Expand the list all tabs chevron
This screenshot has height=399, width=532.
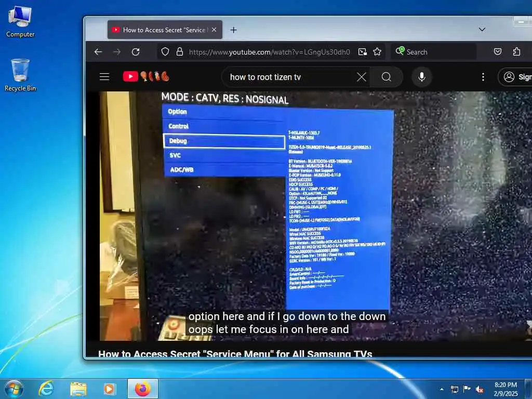click(x=482, y=30)
